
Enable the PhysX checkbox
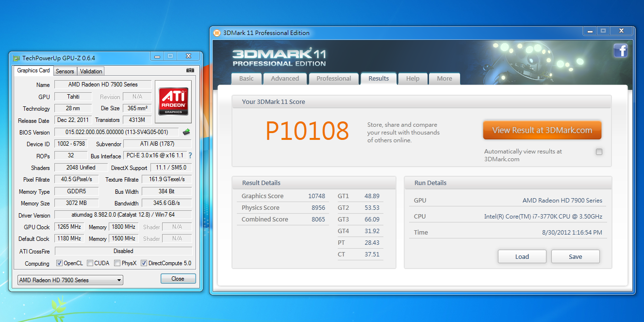click(117, 263)
